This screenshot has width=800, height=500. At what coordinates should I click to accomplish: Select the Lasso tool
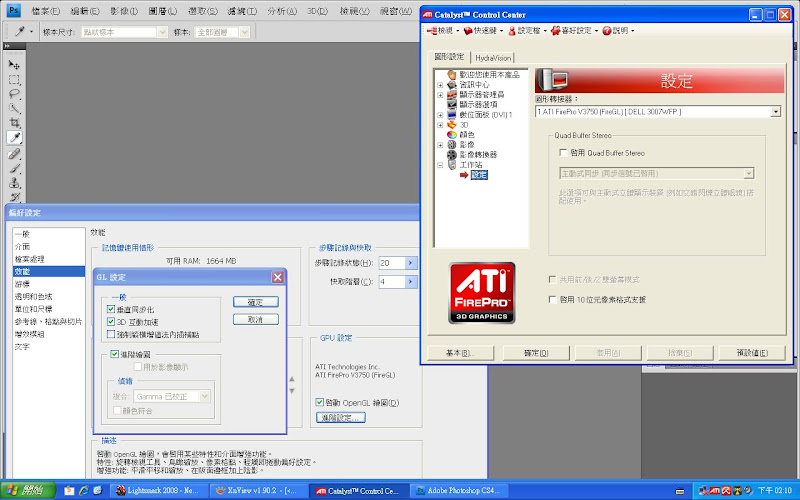14,94
